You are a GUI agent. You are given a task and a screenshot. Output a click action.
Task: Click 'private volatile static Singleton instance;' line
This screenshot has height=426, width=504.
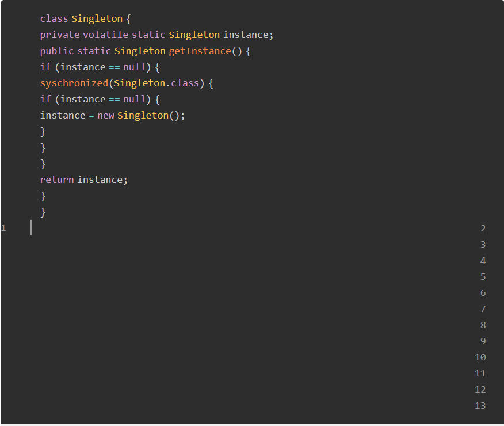[156, 35]
